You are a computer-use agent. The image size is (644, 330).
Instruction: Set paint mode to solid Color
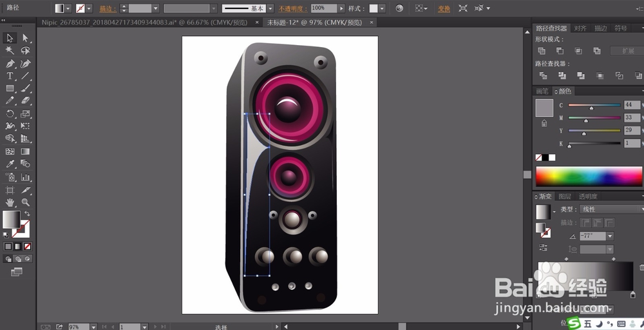8,247
